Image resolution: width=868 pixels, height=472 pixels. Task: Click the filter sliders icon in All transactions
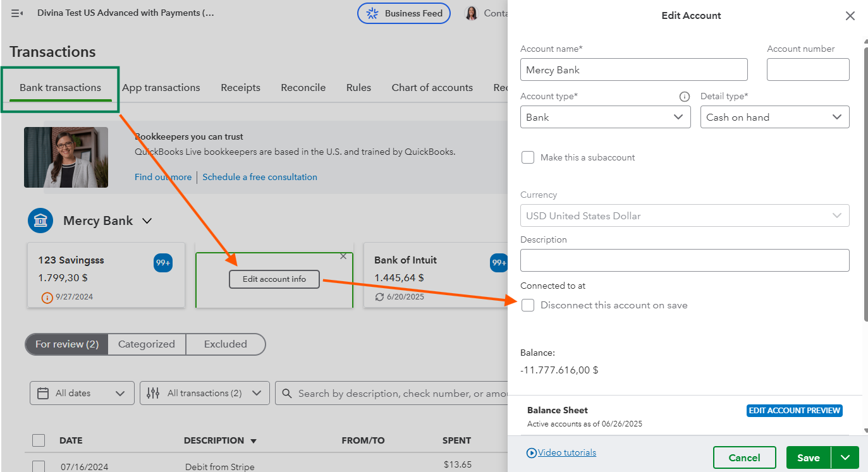pyautogui.click(x=153, y=393)
